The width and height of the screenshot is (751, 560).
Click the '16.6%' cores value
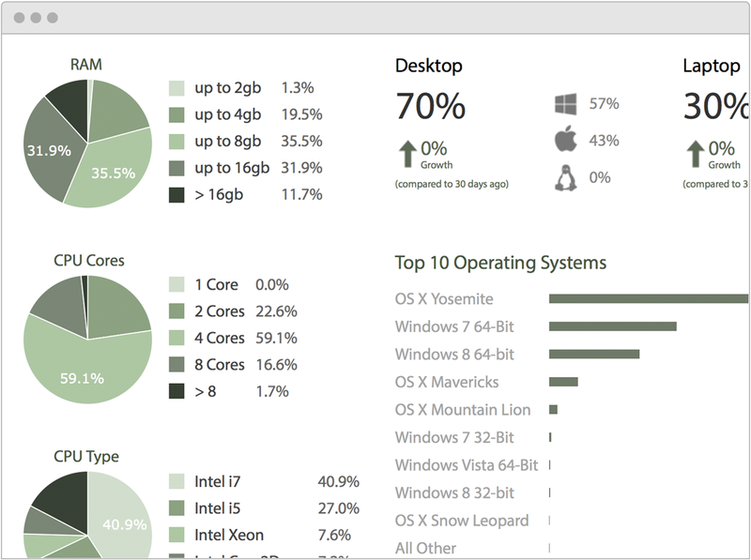tap(276, 365)
